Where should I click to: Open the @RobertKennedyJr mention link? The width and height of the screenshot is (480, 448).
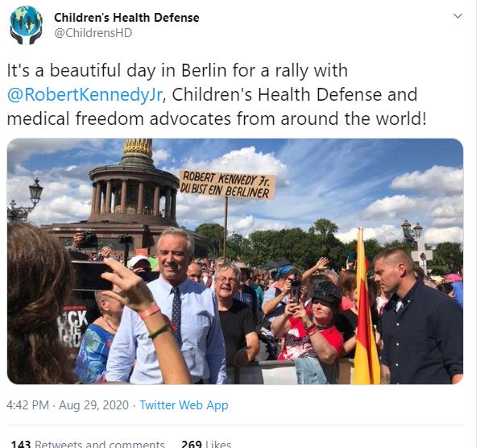(x=85, y=94)
